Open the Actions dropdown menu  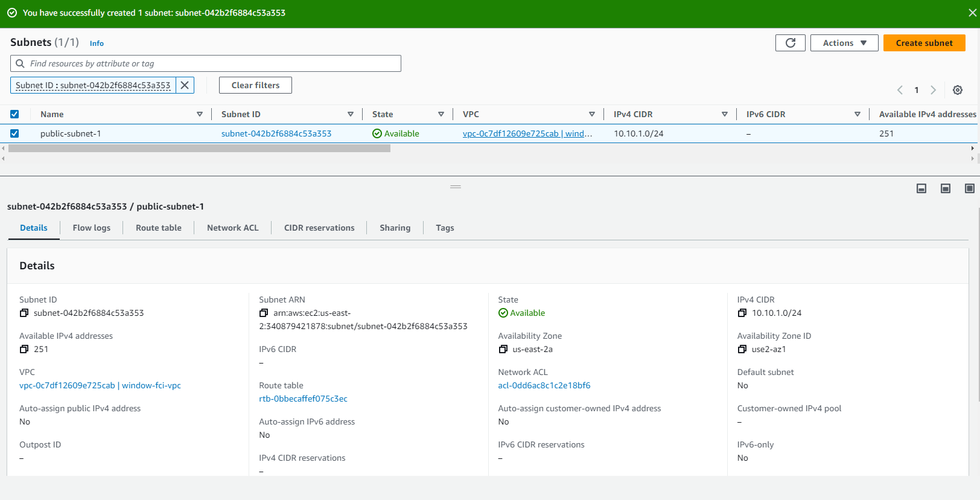click(x=844, y=43)
